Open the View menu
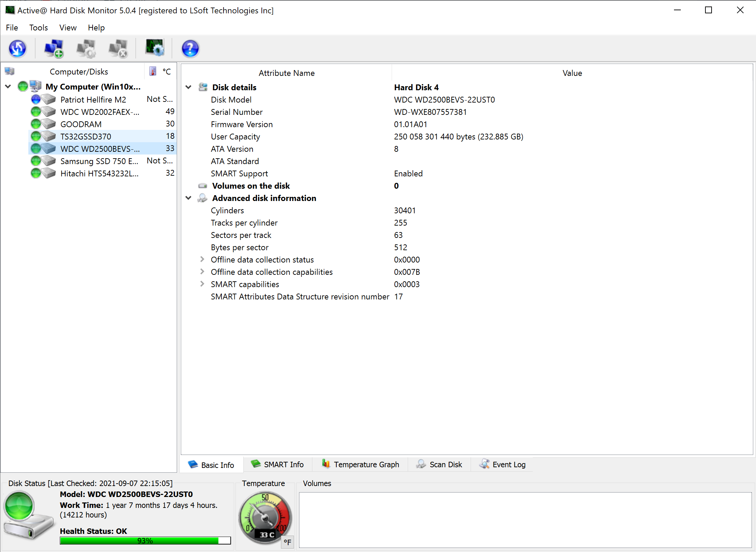 pyautogui.click(x=68, y=28)
